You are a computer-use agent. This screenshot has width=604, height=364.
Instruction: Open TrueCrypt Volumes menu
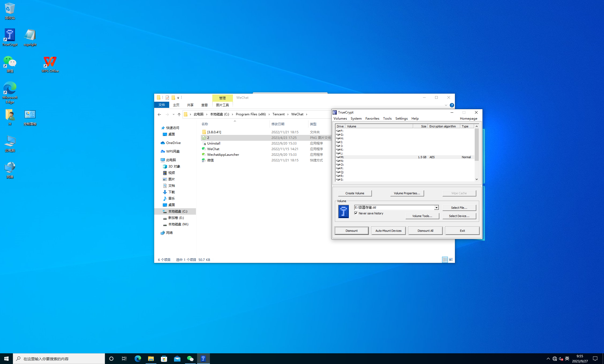point(340,119)
